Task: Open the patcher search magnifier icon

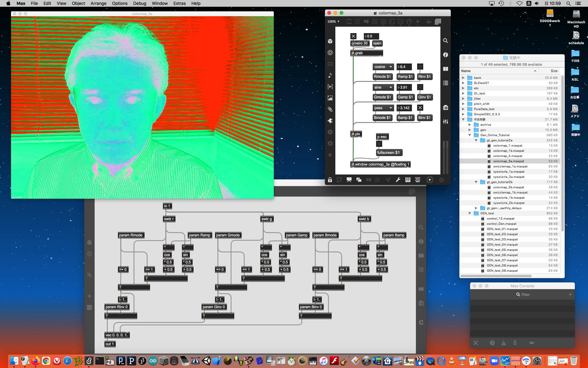Action: (446, 41)
